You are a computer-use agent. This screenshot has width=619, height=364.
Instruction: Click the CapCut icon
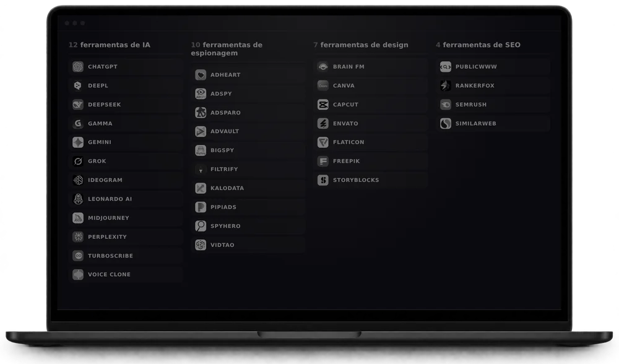[x=323, y=104]
